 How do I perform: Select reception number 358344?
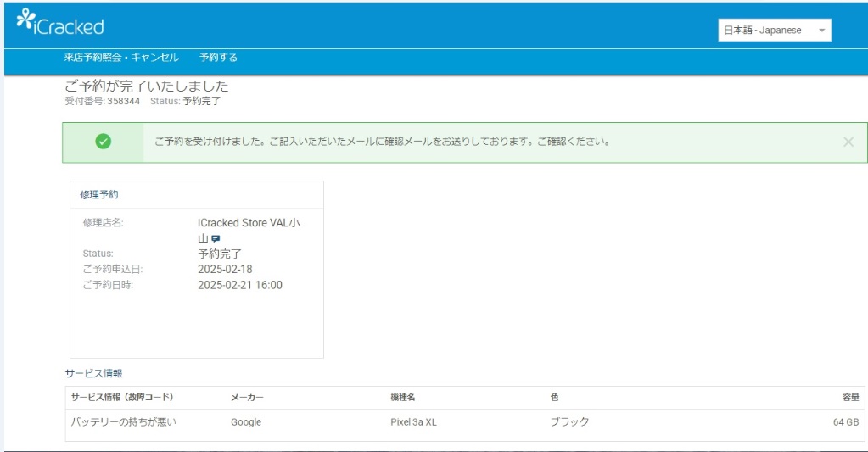(123, 101)
